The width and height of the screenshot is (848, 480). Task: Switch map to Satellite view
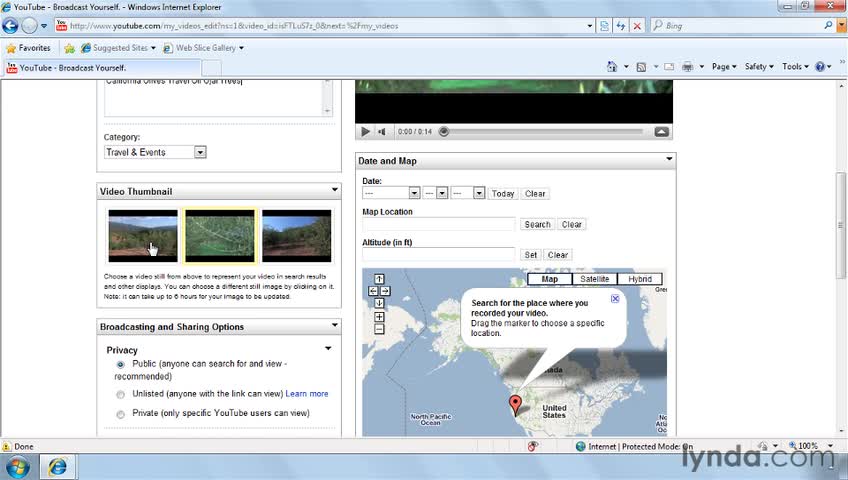click(594, 279)
